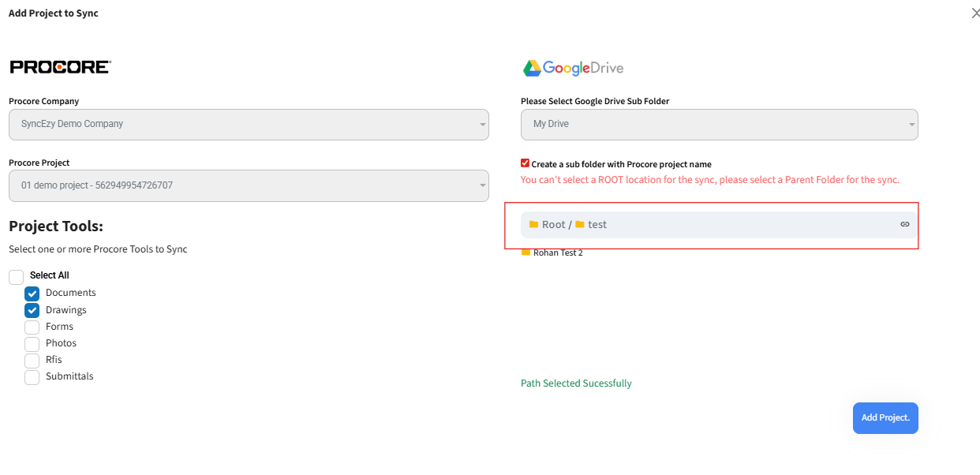Toggle the Select All checkbox
Viewport: 980px width, 475px height.
pyautogui.click(x=17, y=276)
